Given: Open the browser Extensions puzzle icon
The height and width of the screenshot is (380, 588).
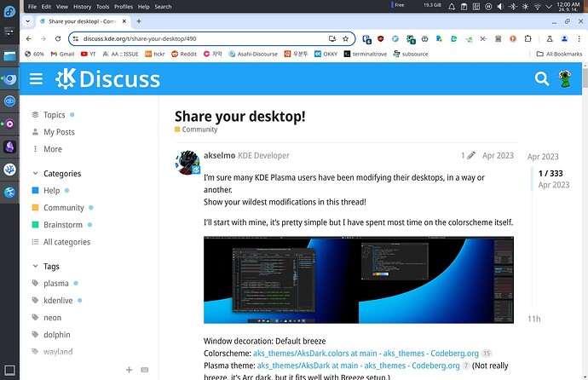Looking at the screenshot, I should 527,38.
